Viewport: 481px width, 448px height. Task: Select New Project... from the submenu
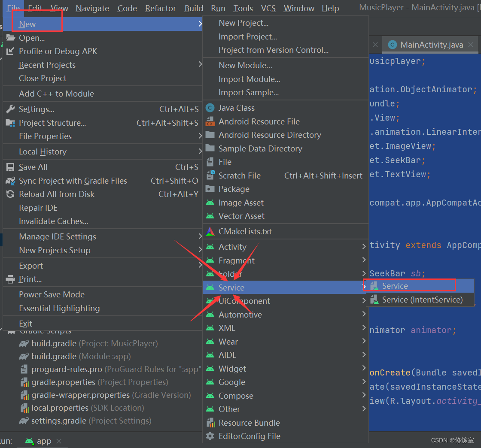(242, 23)
